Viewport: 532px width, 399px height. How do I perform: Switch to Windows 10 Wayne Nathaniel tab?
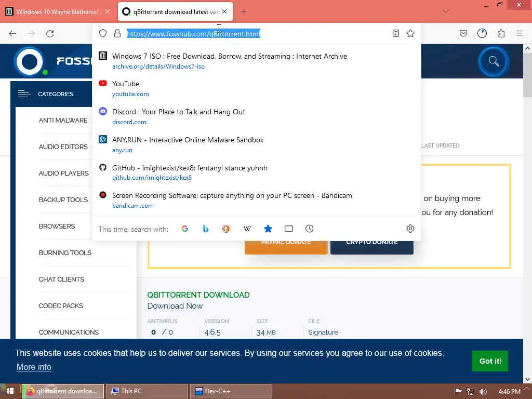click(x=58, y=11)
